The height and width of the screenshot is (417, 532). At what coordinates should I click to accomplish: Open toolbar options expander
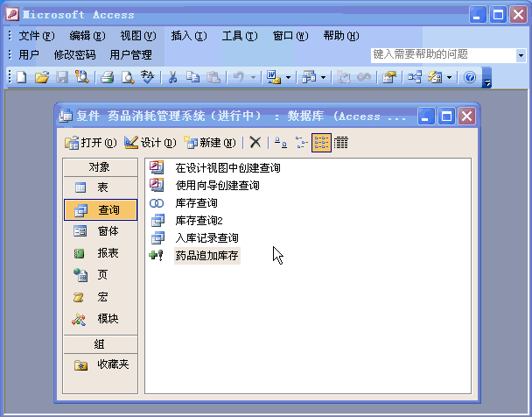tap(486, 78)
